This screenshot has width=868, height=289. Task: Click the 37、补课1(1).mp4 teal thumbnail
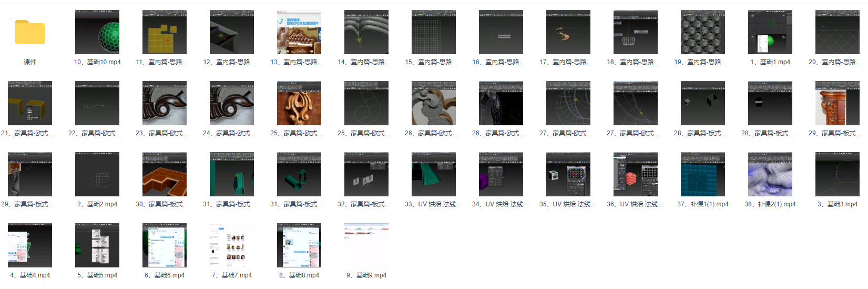[703, 174]
